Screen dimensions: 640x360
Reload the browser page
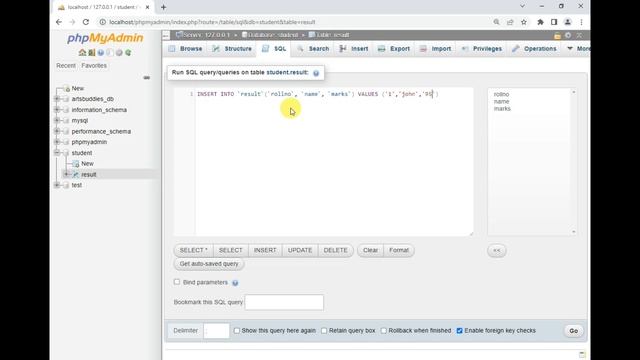pyautogui.click(x=86, y=22)
